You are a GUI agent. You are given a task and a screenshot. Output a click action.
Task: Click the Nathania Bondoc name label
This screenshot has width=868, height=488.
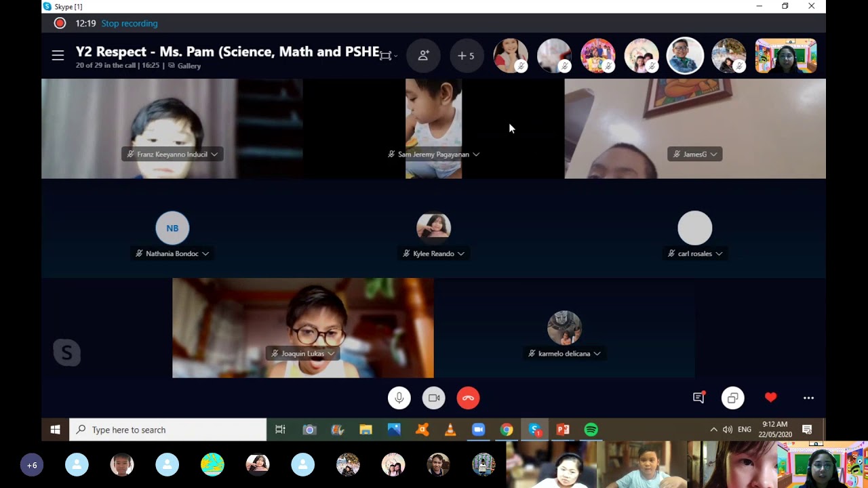(172, 253)
